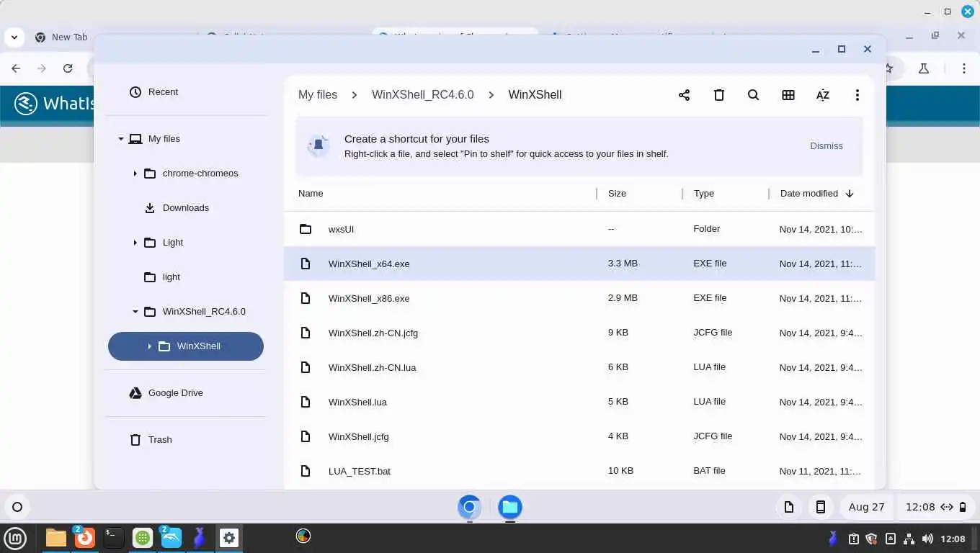980x553 pixels.
Task: Click folder icon of wxsUI
Action: tap(306, 229)
